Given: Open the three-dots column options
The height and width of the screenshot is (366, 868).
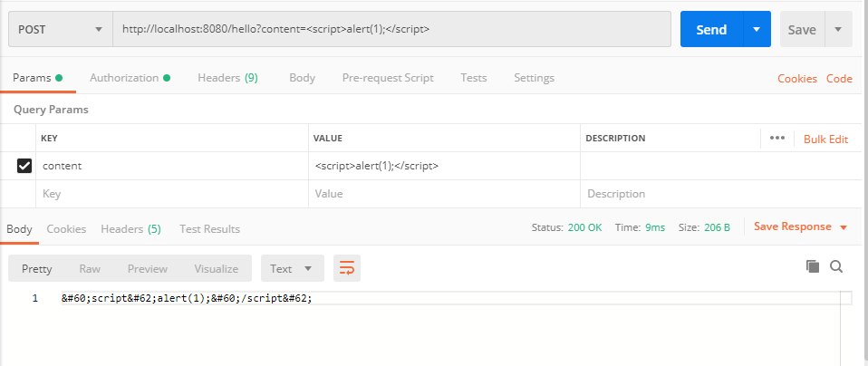Looking at the screenshot, I should (777, 138).
